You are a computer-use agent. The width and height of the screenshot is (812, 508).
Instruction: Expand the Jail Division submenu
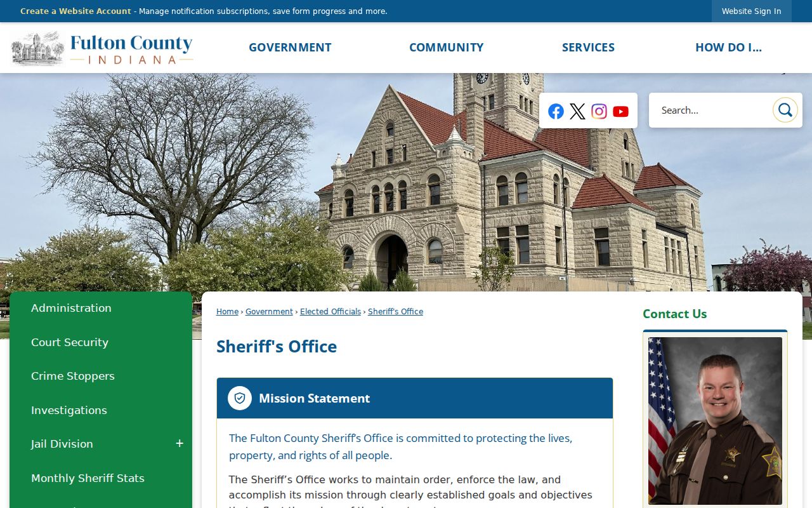pyautogui.click(x=180, y=444)
